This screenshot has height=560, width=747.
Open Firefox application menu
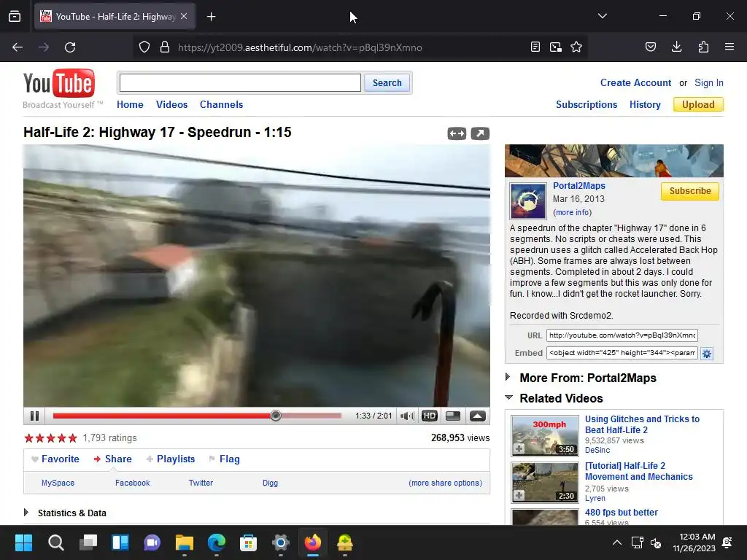point(729,47)
